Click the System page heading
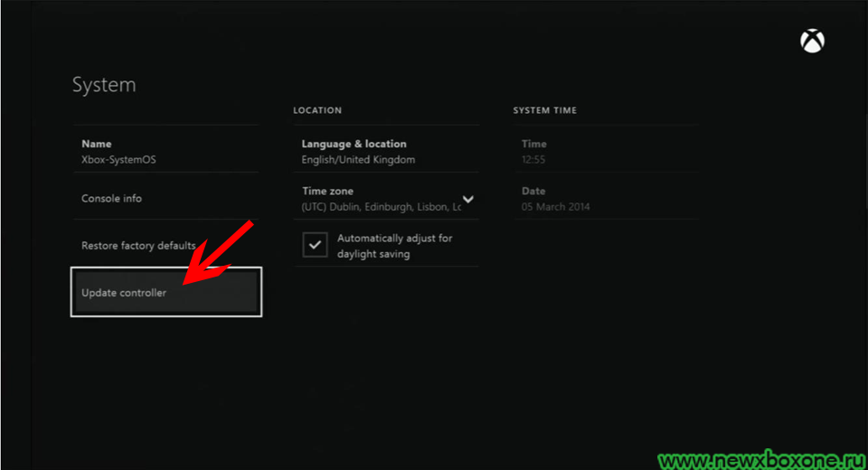868x470 pixels. [104, 85]
